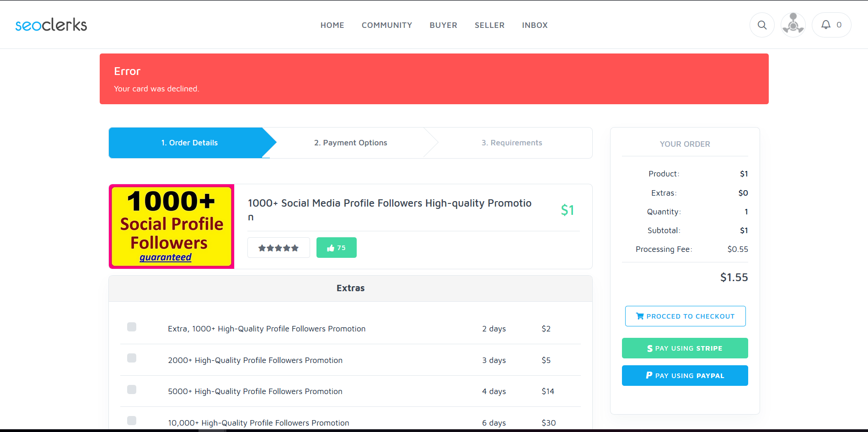Check the 10,000+ High-Quality Profile Followers extra

(x=132, y=421)
